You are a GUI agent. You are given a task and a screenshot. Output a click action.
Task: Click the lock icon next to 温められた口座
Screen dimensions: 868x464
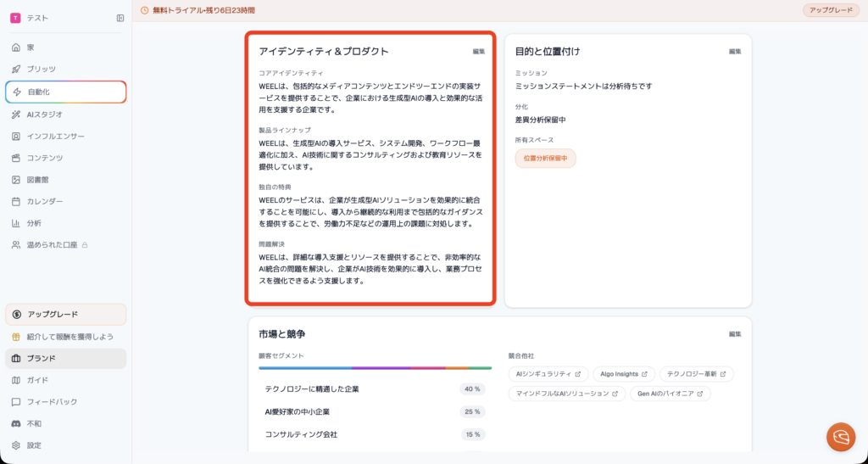click(x=85, y=245)
